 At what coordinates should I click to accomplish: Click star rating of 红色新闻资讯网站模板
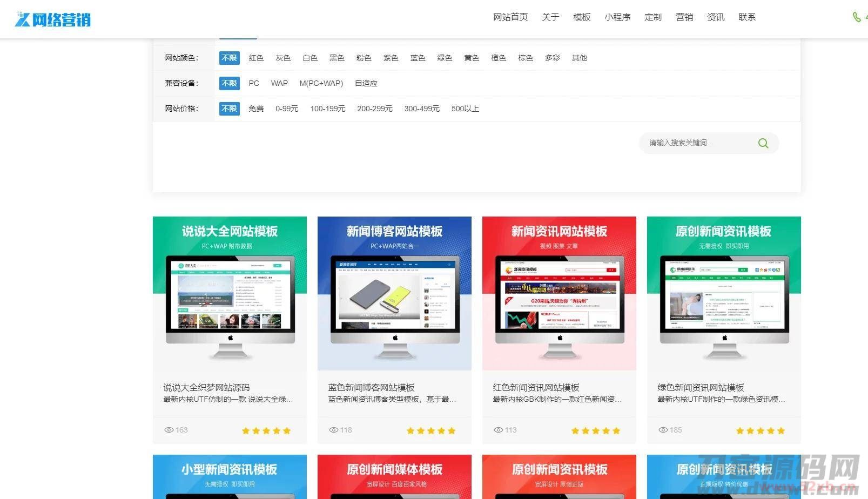595,430
